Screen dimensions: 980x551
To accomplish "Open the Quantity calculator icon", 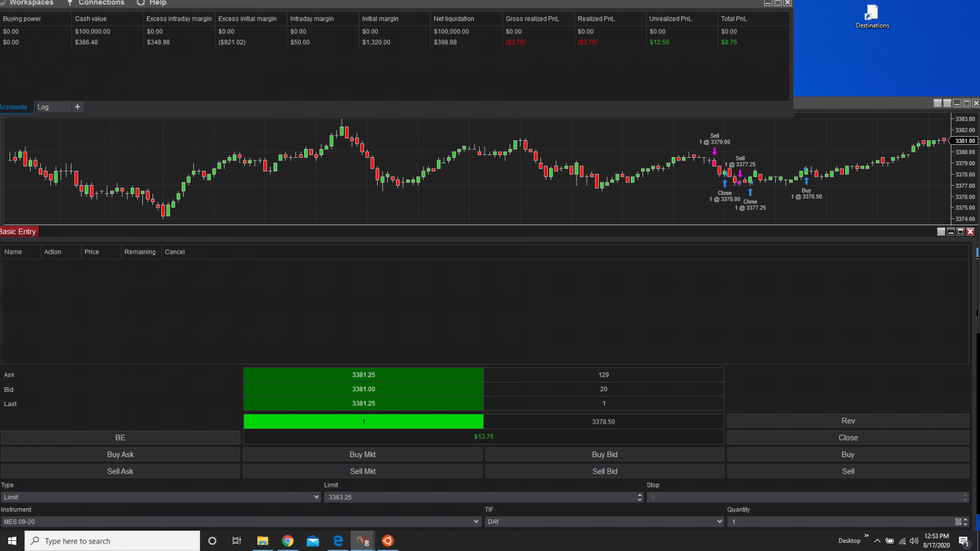I will click(x=958, y=522).
